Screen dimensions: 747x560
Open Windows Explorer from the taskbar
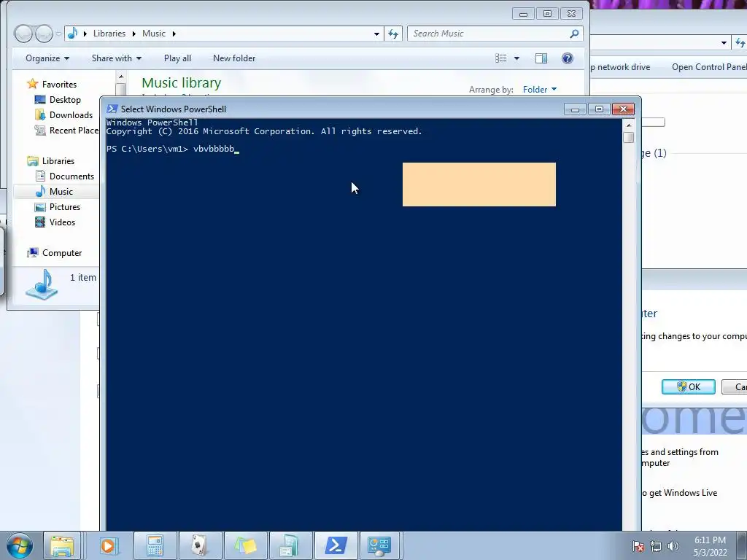pyautogui.click(x=63, y=545)
